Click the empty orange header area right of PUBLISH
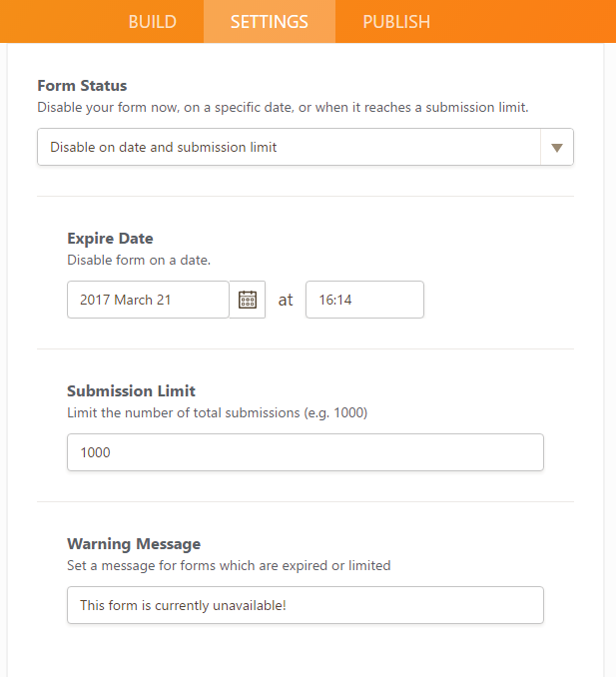Viewport: 616px width, 677px height. (x=529, y=21)
